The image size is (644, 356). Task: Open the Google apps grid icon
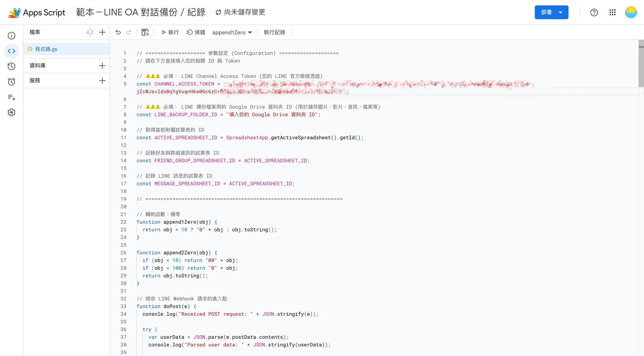pos(612,12)
